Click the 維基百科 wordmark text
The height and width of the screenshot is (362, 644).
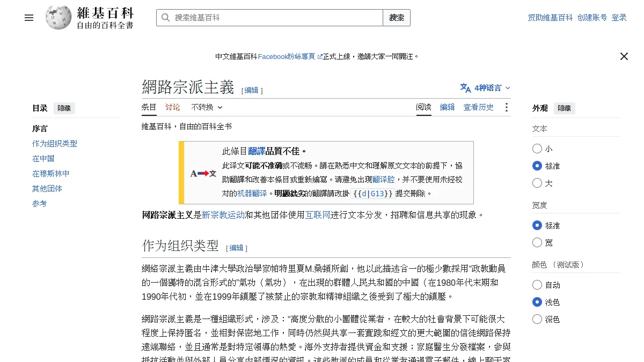[x=105, y=13]
